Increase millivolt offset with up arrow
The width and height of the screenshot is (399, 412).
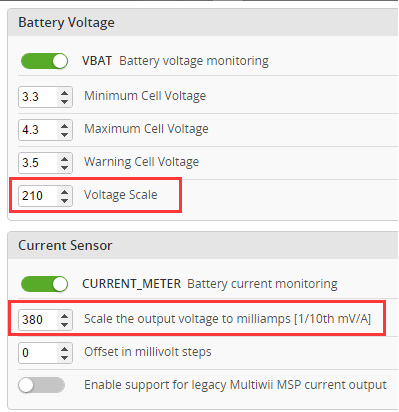point(64,348)
